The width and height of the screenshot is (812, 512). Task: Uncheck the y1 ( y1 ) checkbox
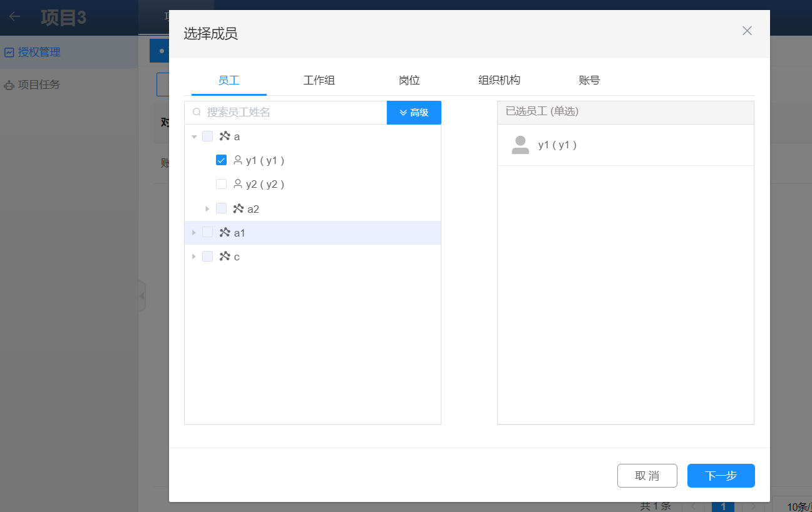coord(221,160)
